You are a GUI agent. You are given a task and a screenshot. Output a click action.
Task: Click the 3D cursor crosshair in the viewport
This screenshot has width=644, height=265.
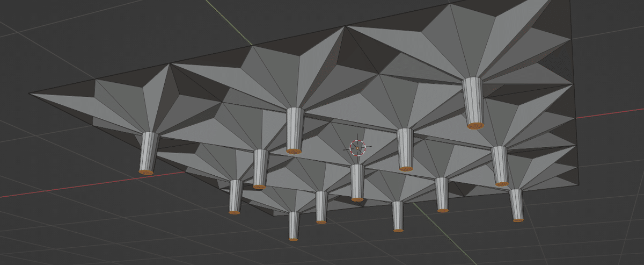pyautogui.click(x=358, y=147)
